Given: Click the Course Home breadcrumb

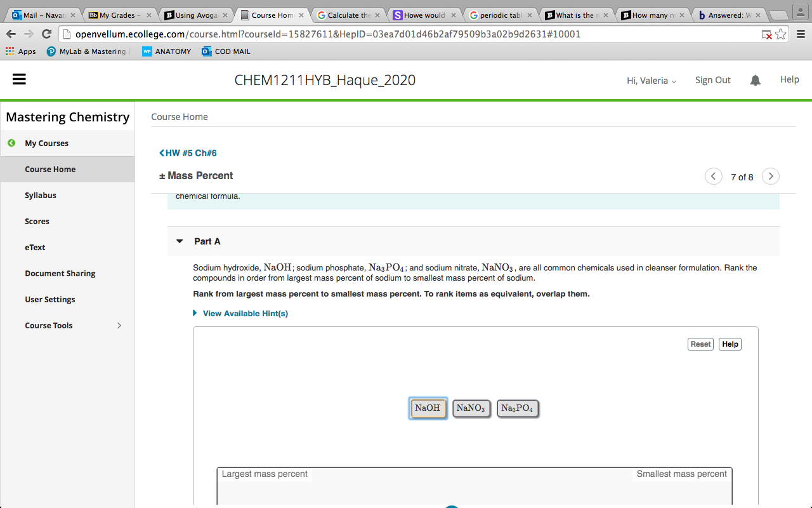Looking at the screenshot, I should 180,117.
